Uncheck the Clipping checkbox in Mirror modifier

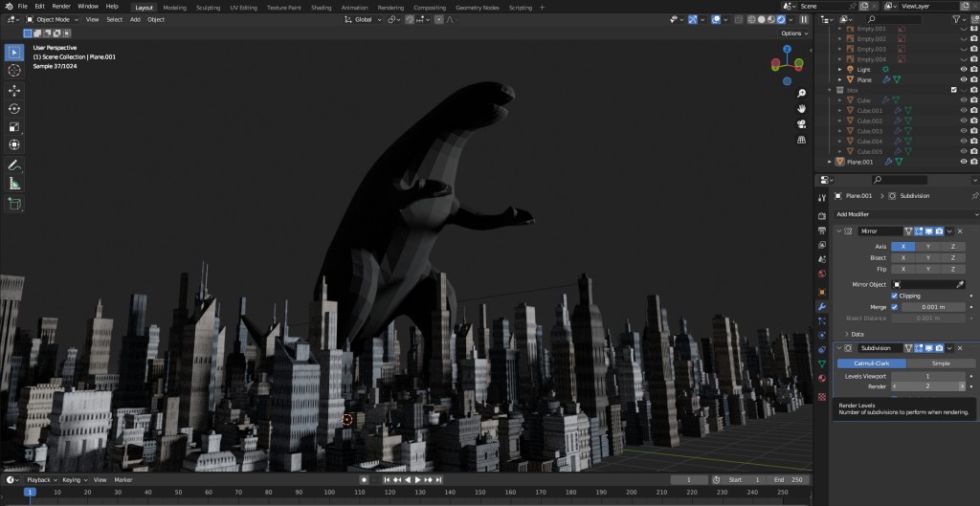pos(895,296)
